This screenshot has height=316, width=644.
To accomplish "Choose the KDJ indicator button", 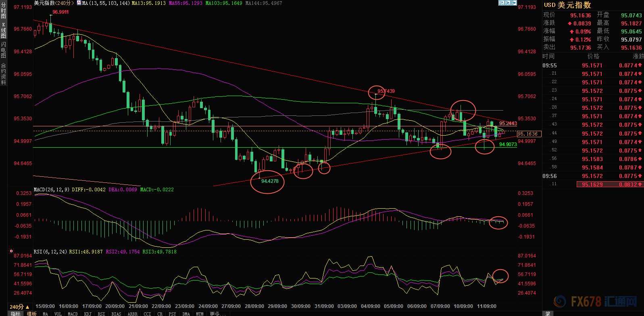I will pos(88,314).
